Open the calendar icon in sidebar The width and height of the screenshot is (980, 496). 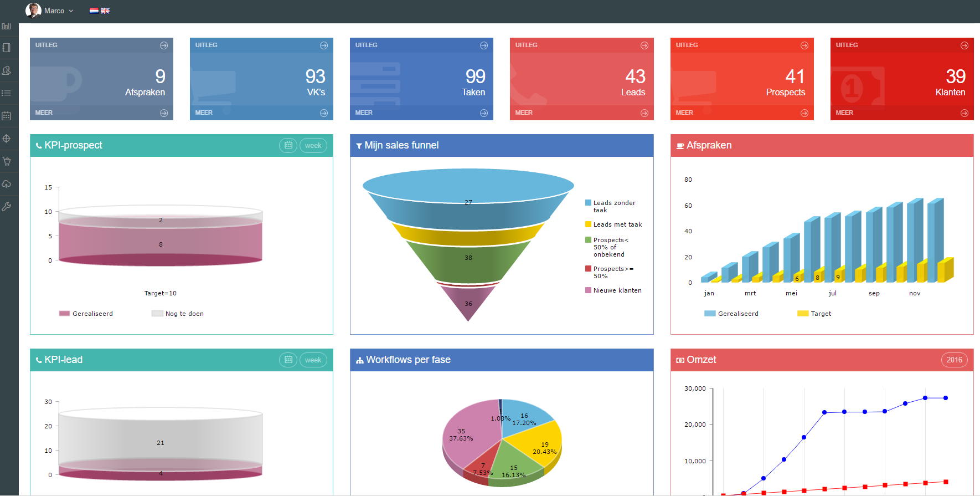click(7, 116)
